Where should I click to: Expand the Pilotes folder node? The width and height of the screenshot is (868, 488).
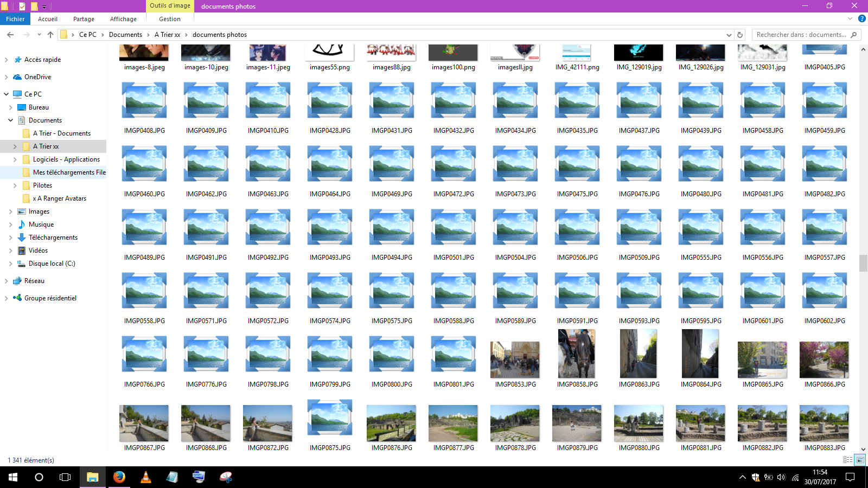pyautogui.click(x=15, y=185)
